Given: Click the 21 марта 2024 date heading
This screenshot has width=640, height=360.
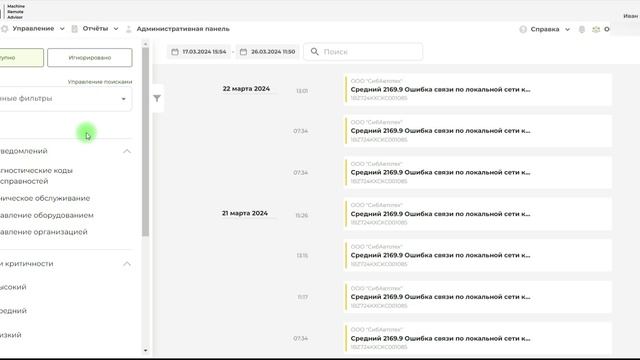Looking at the screenshot, I should pyautogui.click(x=245, y=213).
